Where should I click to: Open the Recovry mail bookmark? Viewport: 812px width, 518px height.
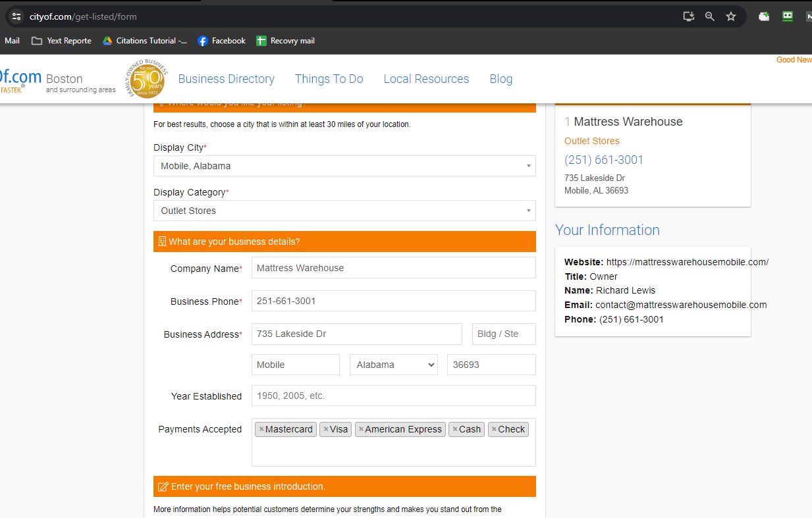pyautogui.click(x=285, y=41)
